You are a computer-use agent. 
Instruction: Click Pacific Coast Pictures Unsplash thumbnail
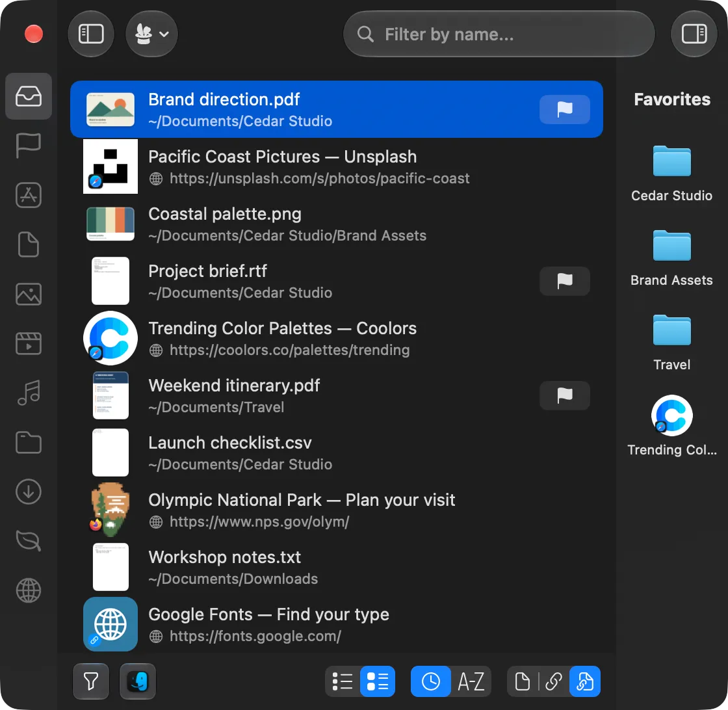[x=110, y=166]
